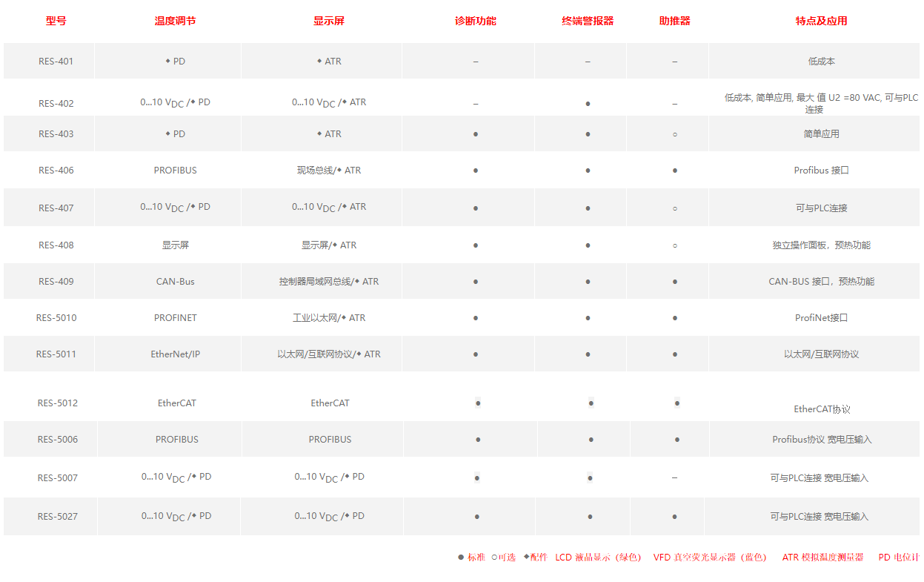Select the CAN-Bus cell in RES-409 row
The width and height of the screenshot is (924, 582).
coord(176,282)
